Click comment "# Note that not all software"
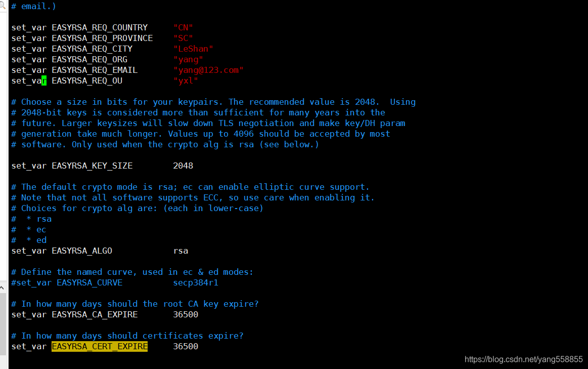 click(193, 197)
